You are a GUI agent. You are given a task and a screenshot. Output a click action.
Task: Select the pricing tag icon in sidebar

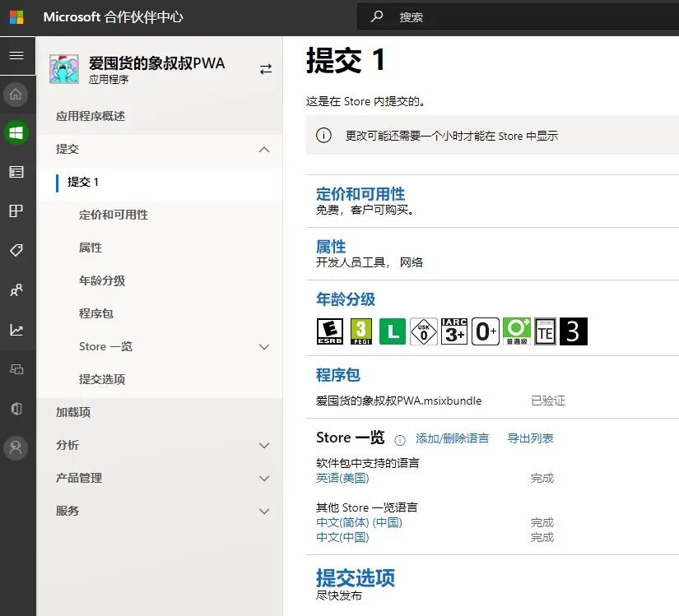tap(17, 250)
